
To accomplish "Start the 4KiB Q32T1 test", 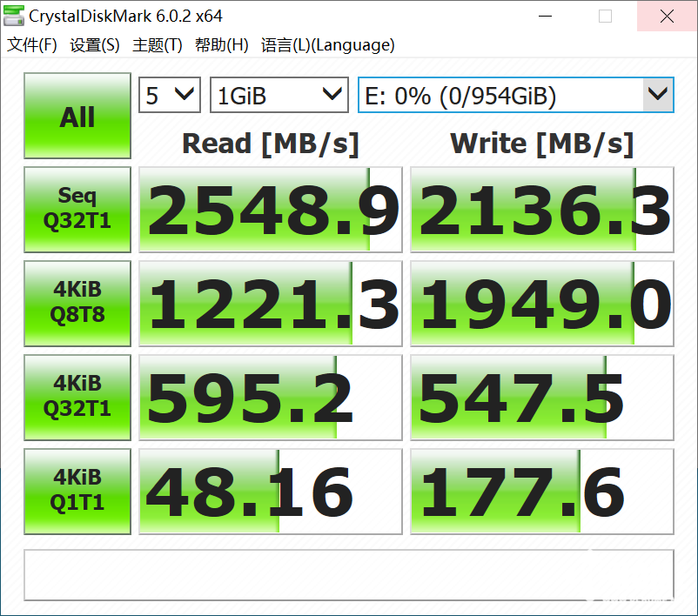I will click(x=77, y=397).
